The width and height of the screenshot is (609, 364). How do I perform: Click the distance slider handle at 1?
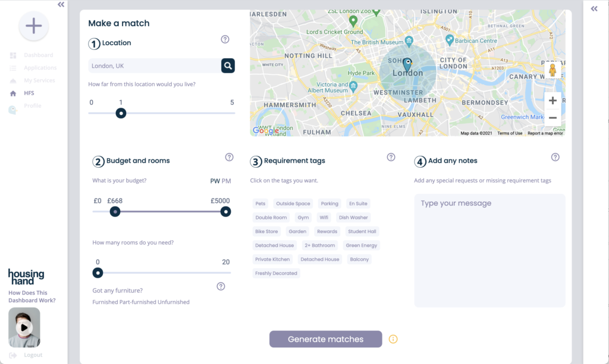pos(121,114)
